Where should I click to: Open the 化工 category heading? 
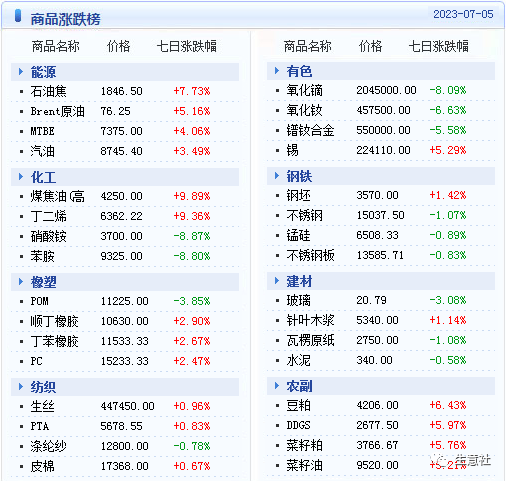[x=43, y=177]
